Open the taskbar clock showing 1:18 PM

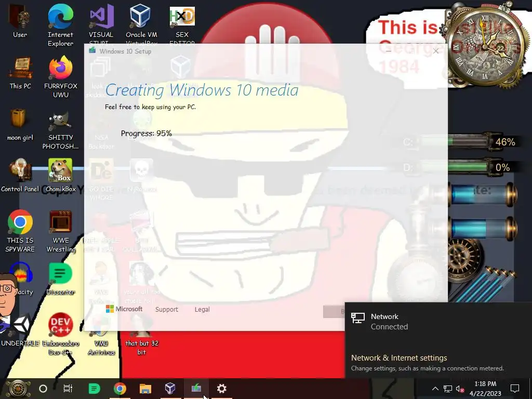pyautogui.click(x=485, y=389)
